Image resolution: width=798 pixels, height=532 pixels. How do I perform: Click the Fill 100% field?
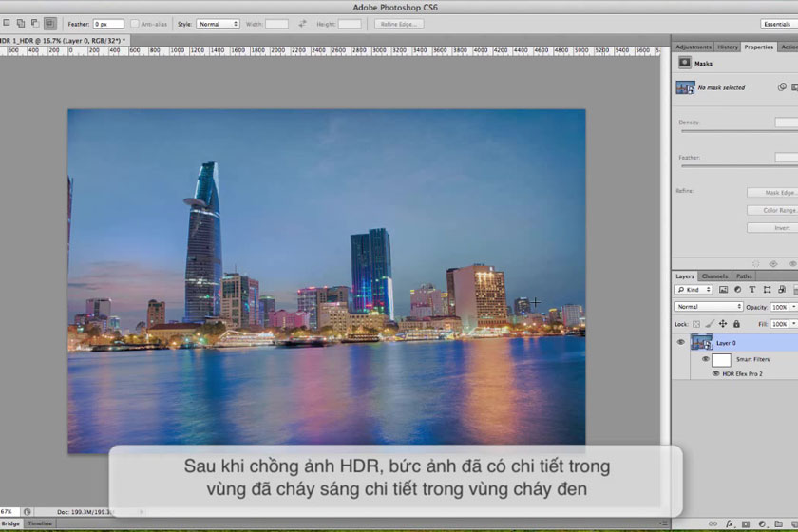(779, 324)
